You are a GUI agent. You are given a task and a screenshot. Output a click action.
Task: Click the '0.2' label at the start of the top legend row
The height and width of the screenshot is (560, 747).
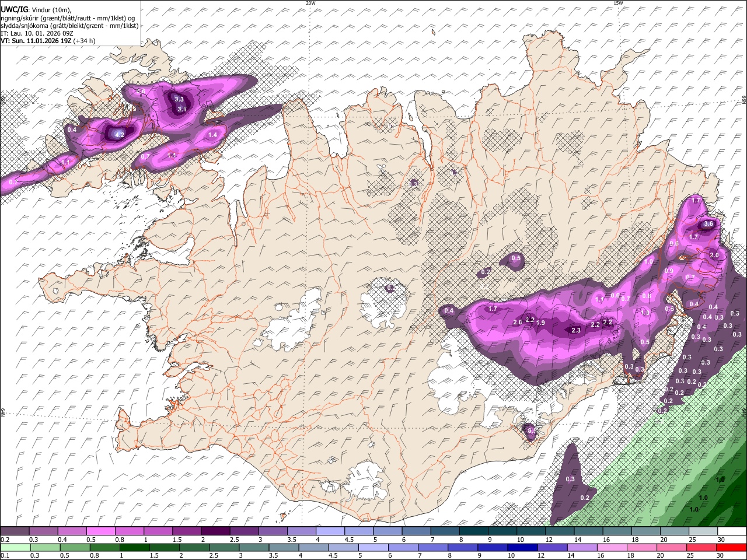[5, 540]
